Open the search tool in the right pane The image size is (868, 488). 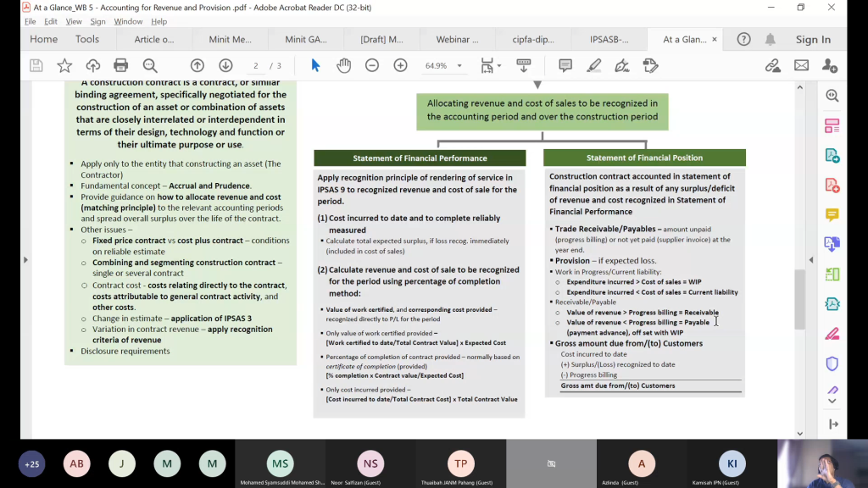tap(832, 96)
